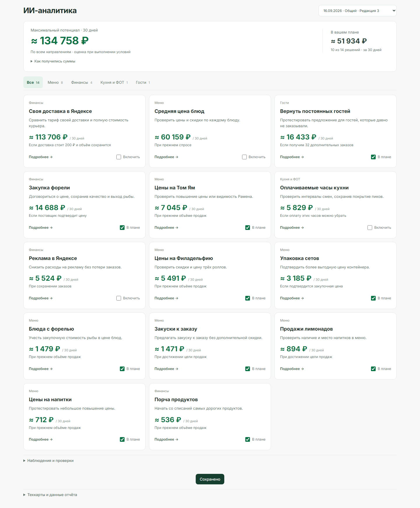Image resolution: width=420 pixels, height=508 pixels.
Task: Expand 'Как получились суммы' details
Action: [53, 61]
